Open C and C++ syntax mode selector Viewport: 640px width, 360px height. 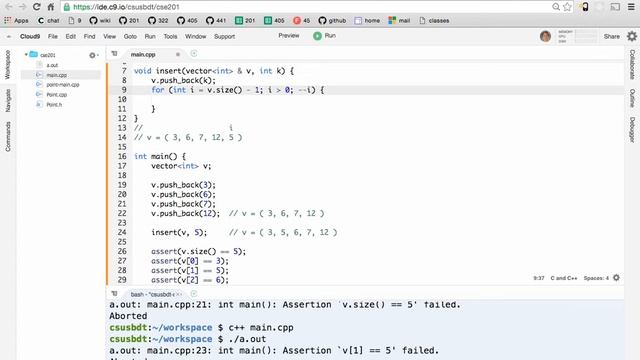[564, 278]
